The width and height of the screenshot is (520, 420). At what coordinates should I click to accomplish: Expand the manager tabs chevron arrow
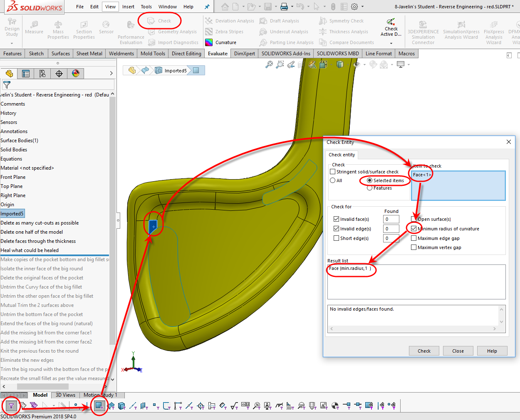click(111, 74)
